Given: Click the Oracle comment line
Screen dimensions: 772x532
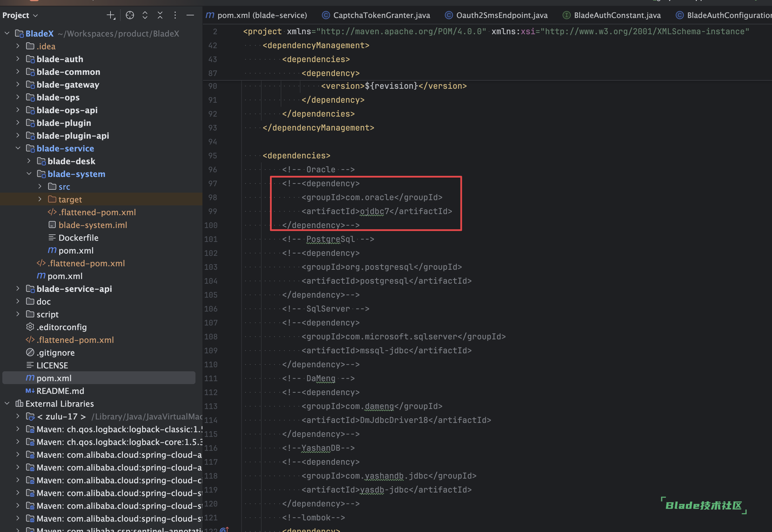Looking at the screenshot, I should (318, 170).
